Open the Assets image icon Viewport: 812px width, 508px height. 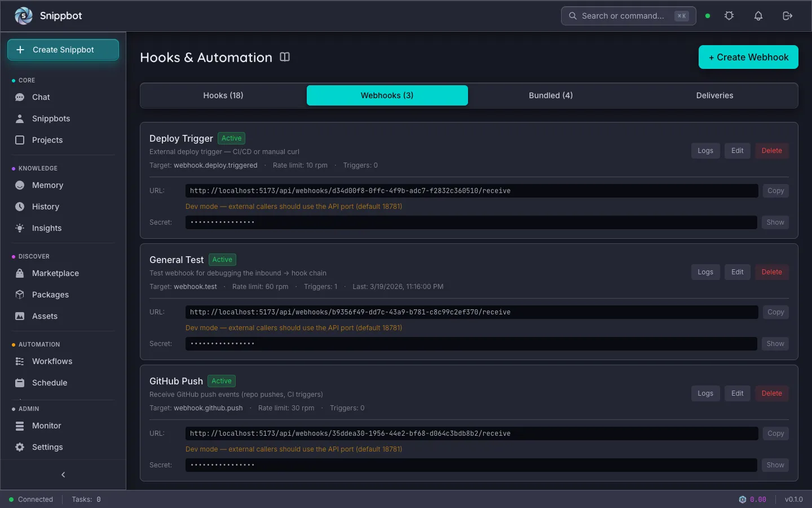click(20, 316)
